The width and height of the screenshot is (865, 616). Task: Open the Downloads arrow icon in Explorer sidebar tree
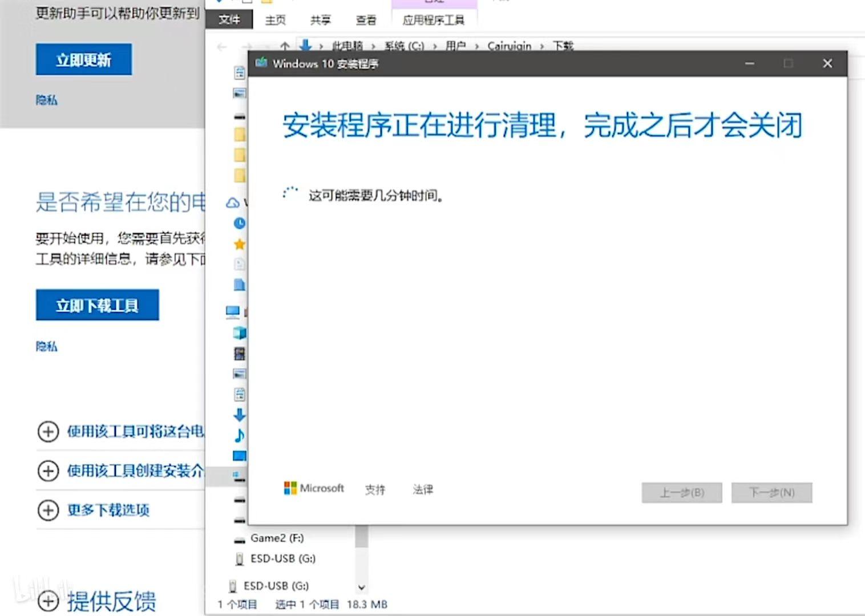tap(240, 415)
